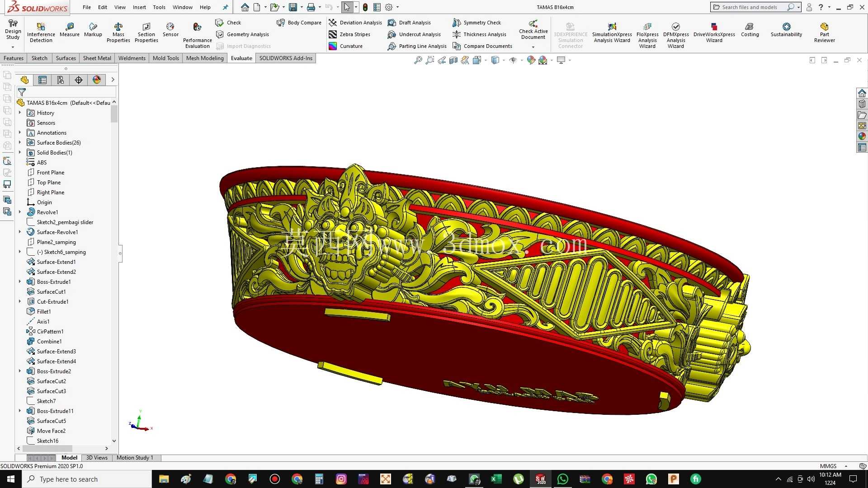
Task: Open Check Active Document dropdown arrow
Action: (x=533, y=47)
